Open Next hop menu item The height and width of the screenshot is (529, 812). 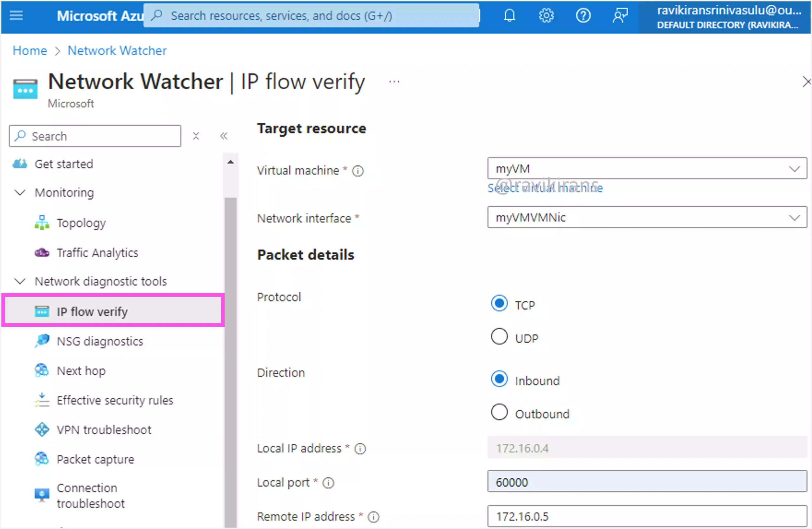click(x=81, y=371)
